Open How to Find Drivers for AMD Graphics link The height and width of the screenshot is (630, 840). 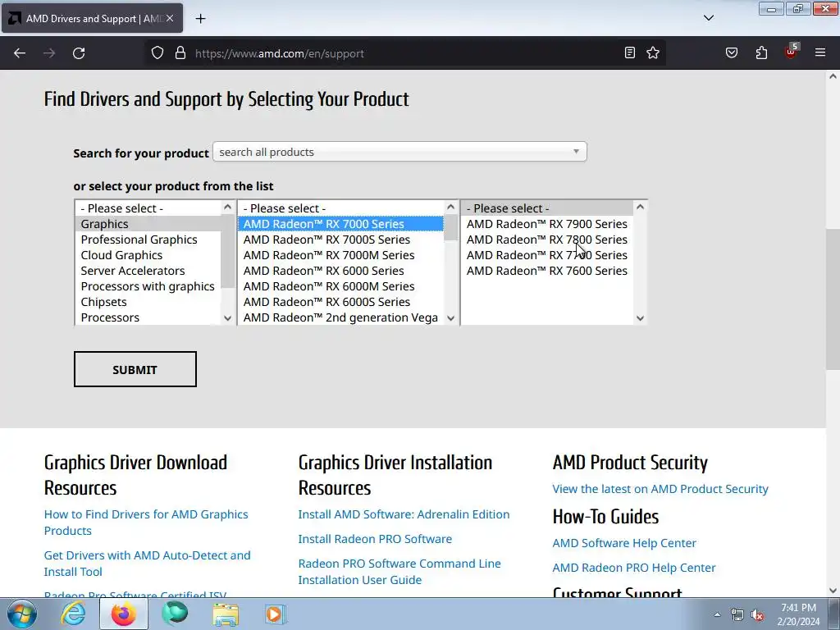point(146,523)
